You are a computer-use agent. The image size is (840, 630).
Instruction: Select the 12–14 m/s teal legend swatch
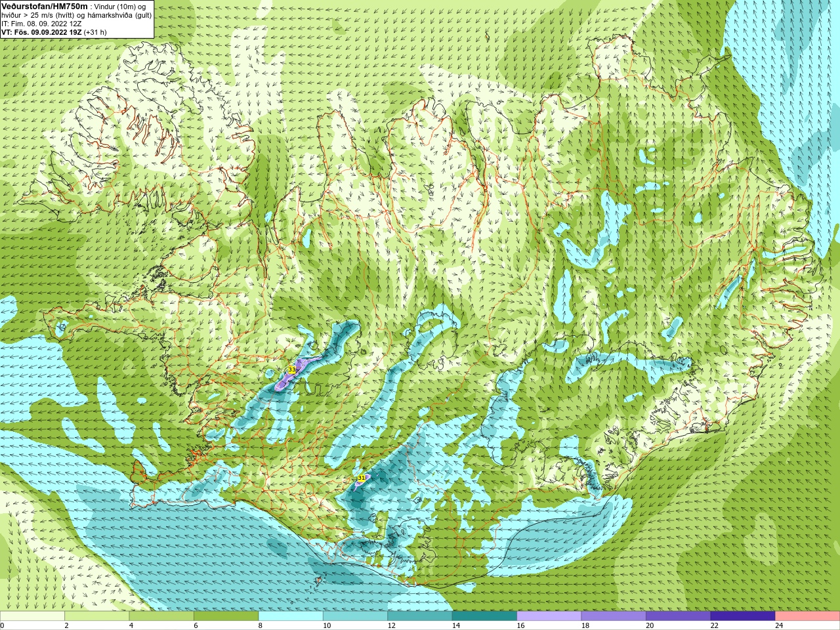coord(420,616)
